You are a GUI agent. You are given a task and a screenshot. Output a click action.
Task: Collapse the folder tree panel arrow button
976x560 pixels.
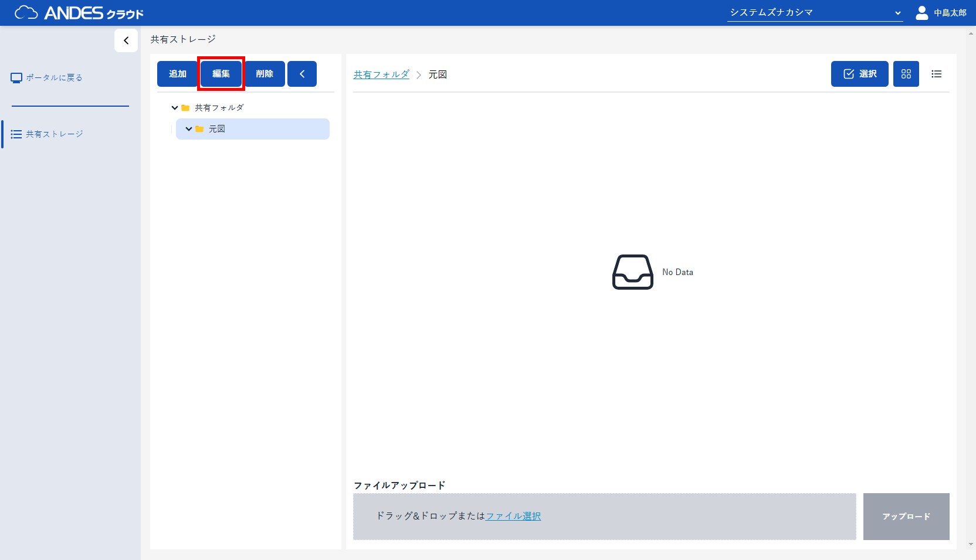point(302,74)
